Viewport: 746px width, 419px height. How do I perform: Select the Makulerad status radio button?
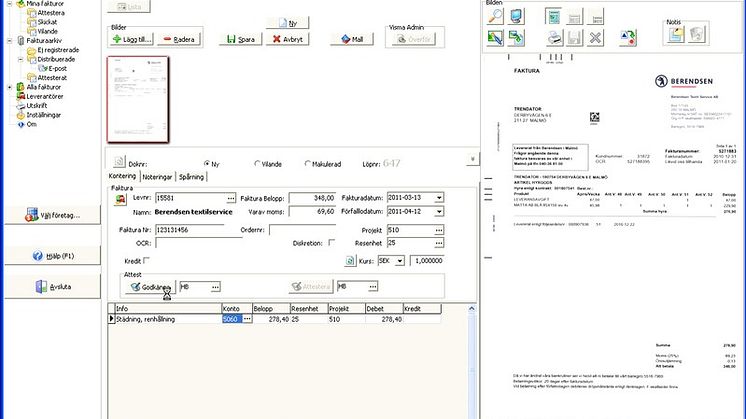point(307,164)
